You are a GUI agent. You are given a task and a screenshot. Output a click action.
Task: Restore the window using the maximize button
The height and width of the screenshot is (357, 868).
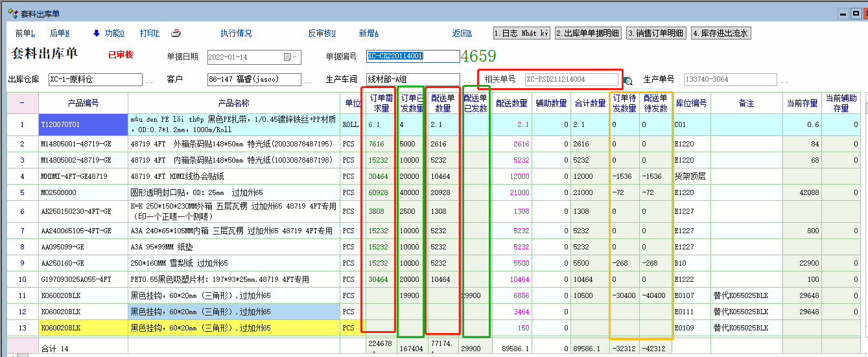coord(856,12)
